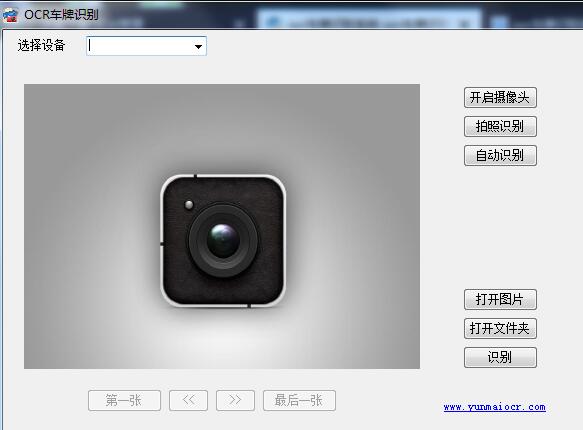Click the camera preview image area
The image size is (583, 430).
(x=222, y=226)
